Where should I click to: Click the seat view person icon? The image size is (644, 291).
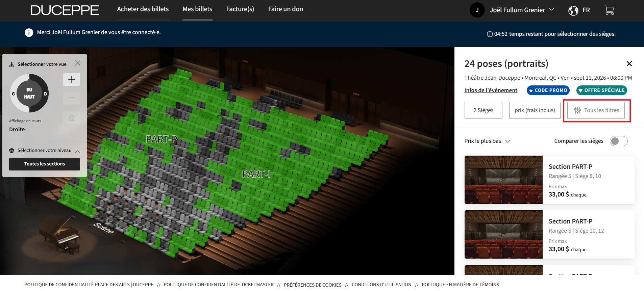pos(12,64)
